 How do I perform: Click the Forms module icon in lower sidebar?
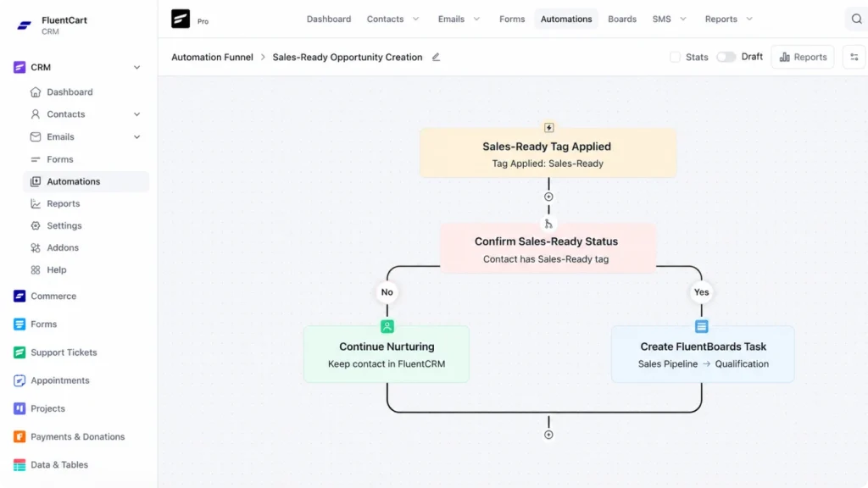point(19,324)
